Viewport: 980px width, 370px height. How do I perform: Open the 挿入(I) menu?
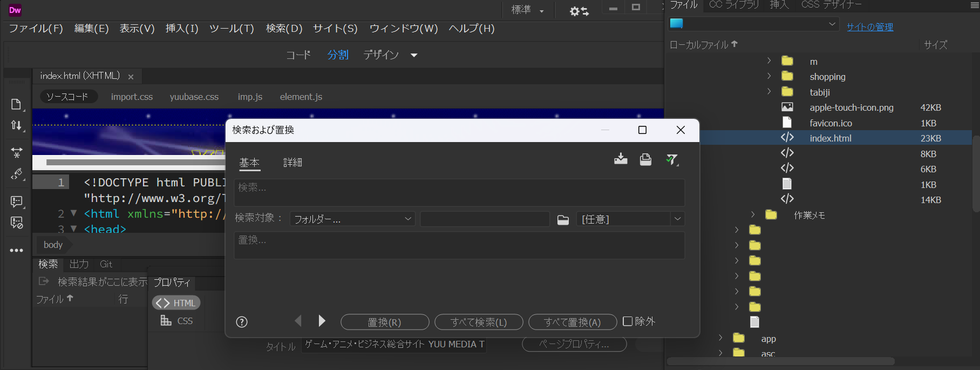click(x=182, y=29)
